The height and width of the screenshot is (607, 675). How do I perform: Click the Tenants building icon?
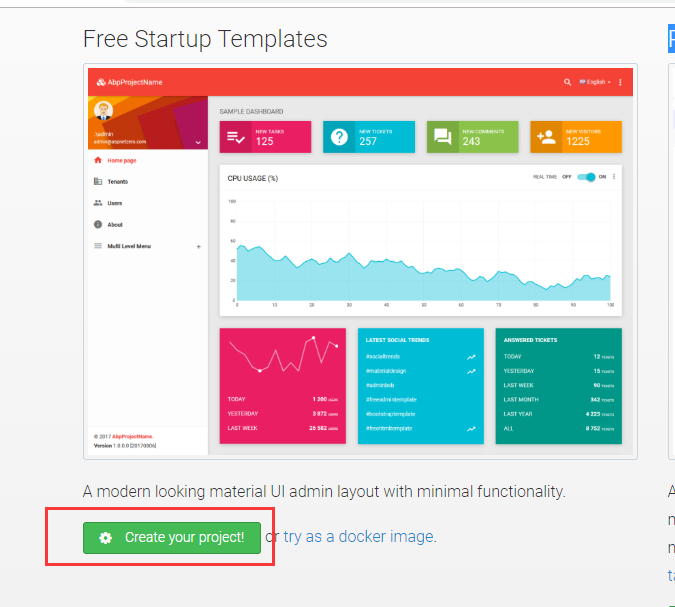98,181
